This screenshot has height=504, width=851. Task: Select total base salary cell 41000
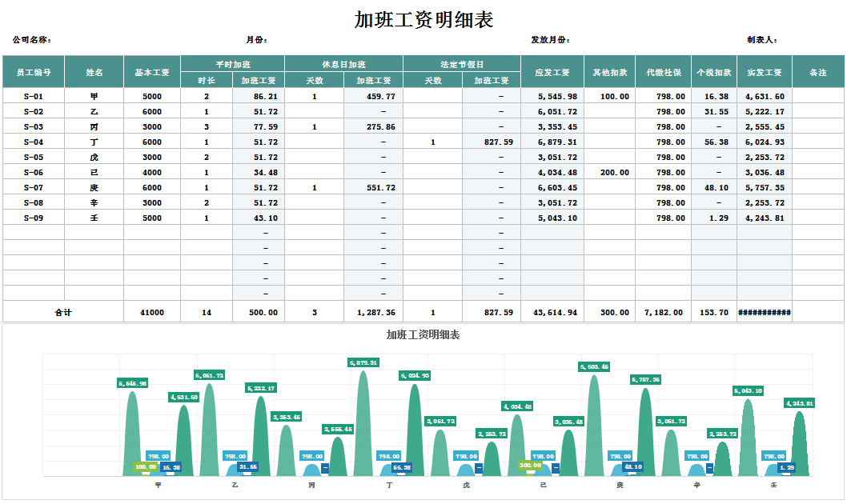coord(152,312)
